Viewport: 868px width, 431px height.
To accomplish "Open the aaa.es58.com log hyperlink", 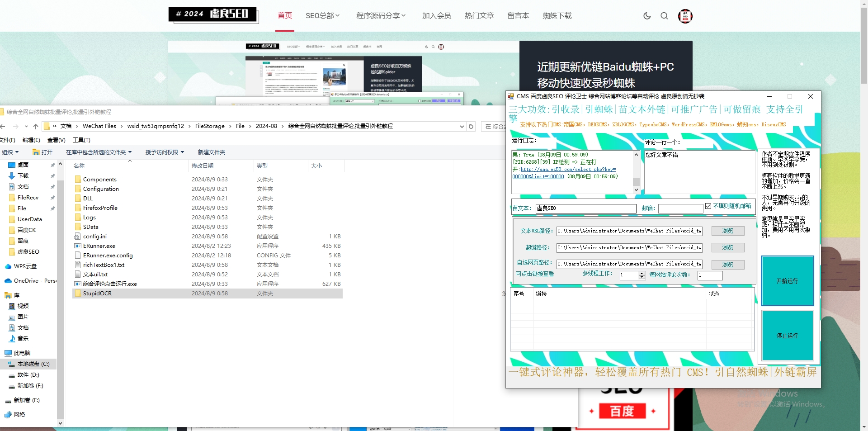I will [565, 173].
